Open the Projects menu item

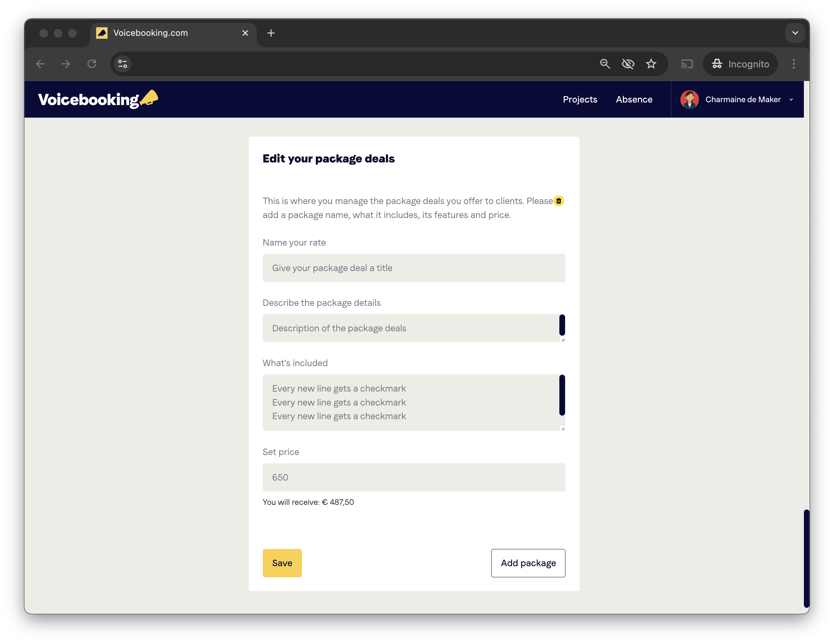580,99
